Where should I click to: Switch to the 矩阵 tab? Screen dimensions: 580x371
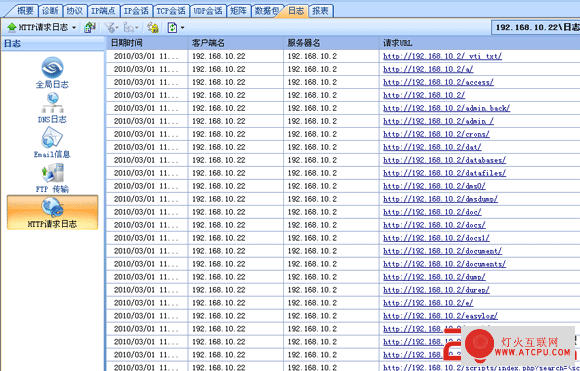tap(238, 11)
